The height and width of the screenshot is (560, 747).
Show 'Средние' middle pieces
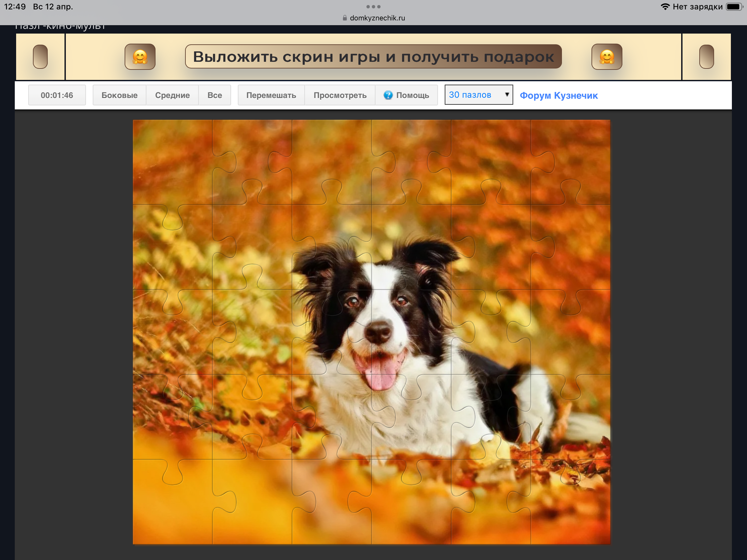pyautogui.click(x=172, y=95)
